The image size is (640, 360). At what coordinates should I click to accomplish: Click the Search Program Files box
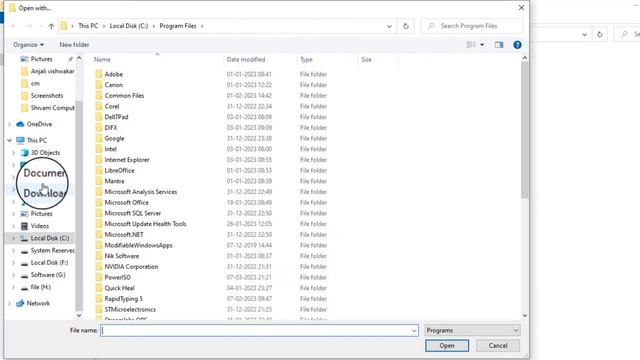pos(472,26)
